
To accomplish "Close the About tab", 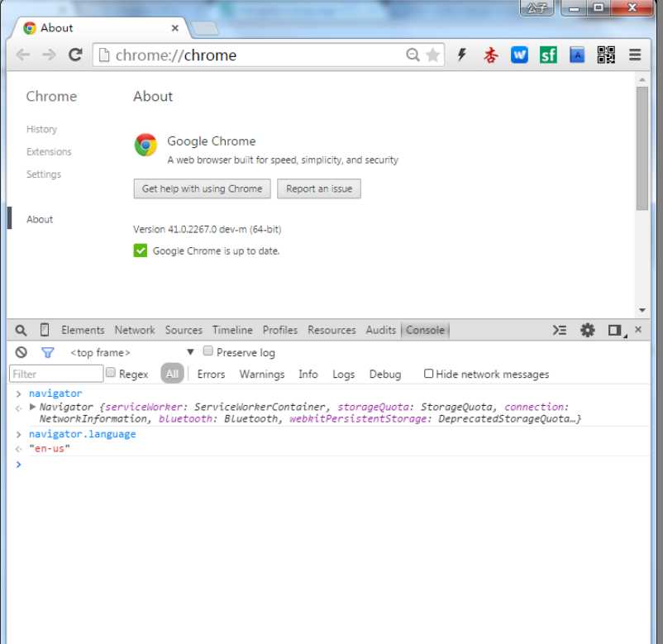I will coord(174,28).
